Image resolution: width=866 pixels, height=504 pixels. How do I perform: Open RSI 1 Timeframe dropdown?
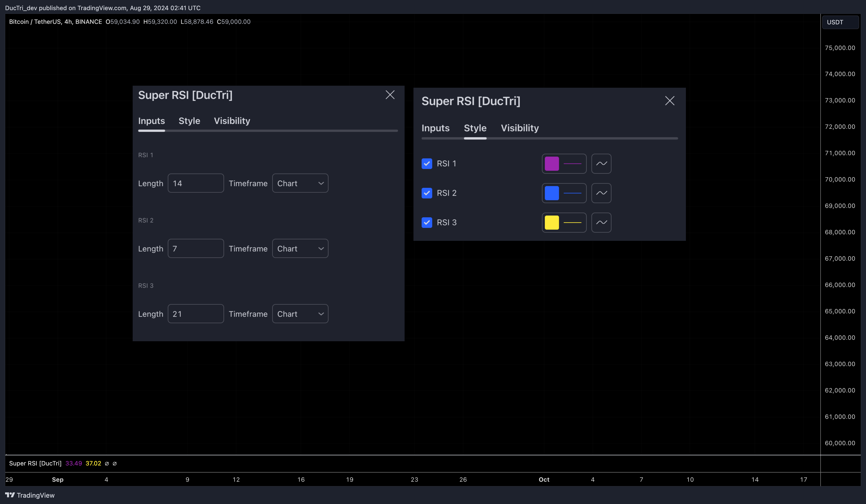[x=300, y=183]
